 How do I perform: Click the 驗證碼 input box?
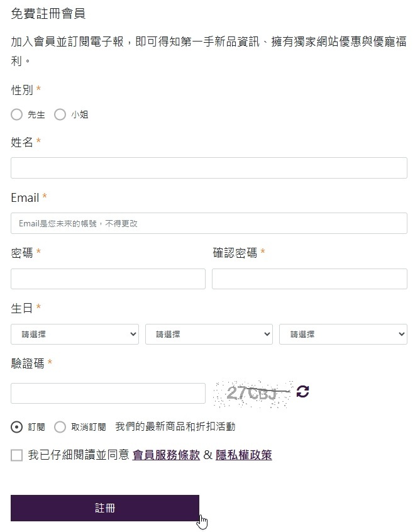108,393
